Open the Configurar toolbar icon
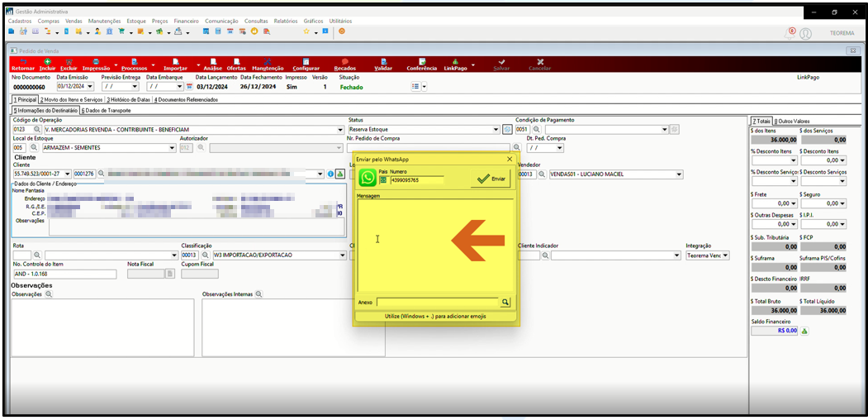The image size is (868, 420). click(x=306, y=61)
